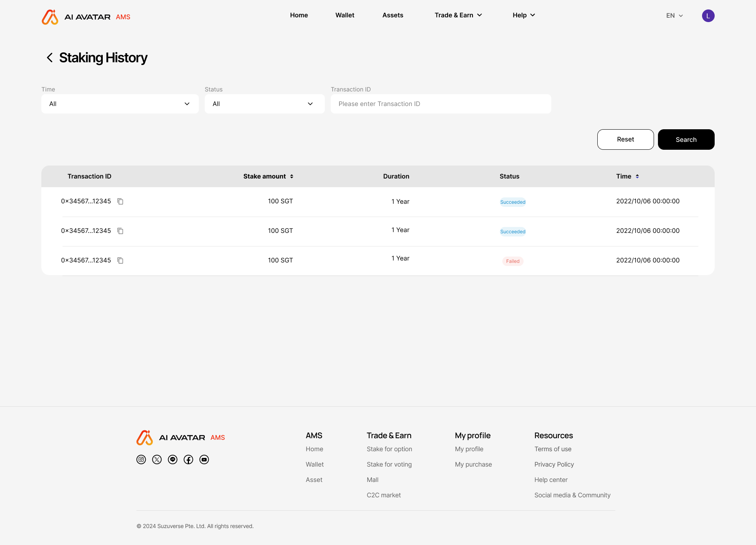The height and width of the screenshot is (545, 756).
Task: Open footer Home link
Action: tap(314, 449)
